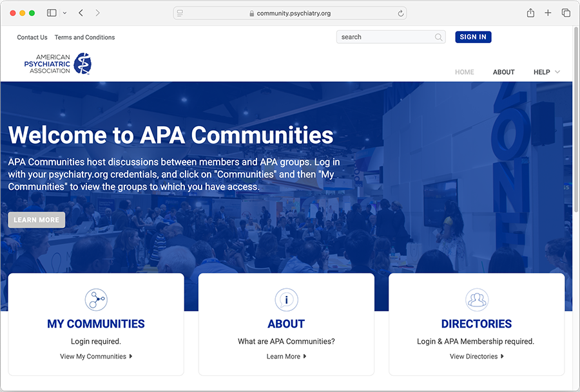This screenshot has width=580, height=392.
Task: Open the Learn More link under About
Action: [x=286, y=357]
